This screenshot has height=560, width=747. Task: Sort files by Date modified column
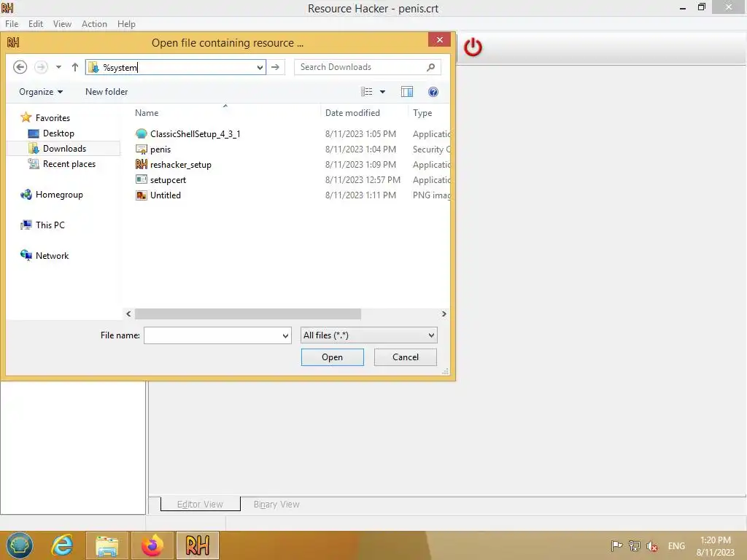352,113
